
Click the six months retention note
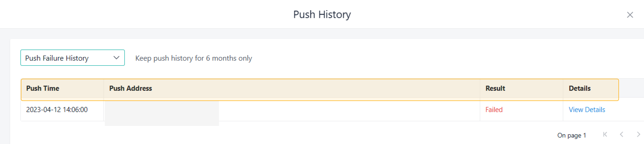pyautogui.click(x=193, y=58)
